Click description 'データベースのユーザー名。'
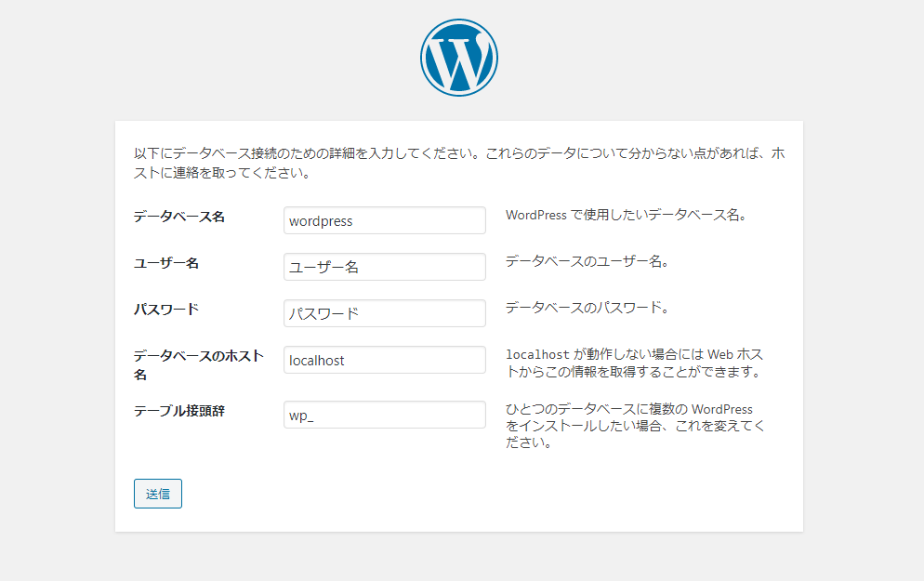Screen dimensions: 924x581 [x=587, y=261]
